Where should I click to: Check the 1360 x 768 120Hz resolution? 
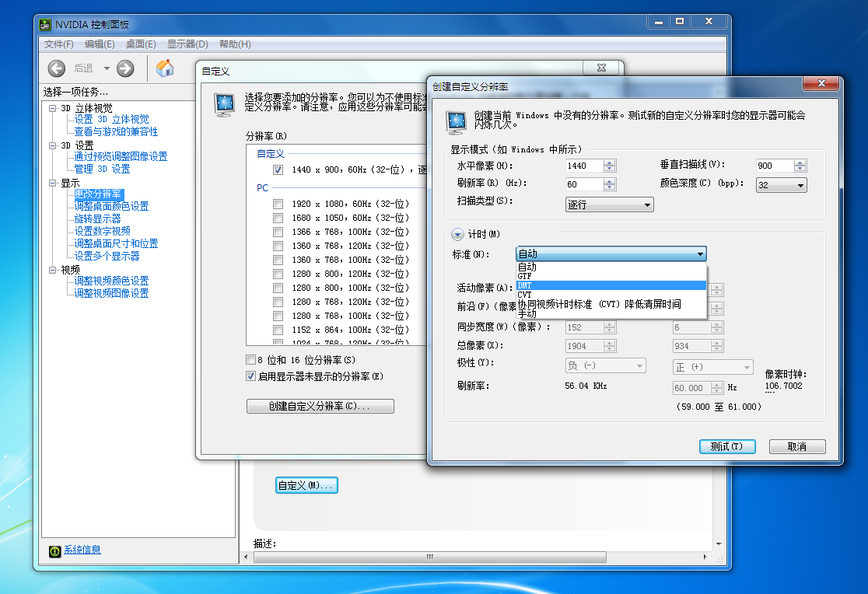tap(278, 246)
